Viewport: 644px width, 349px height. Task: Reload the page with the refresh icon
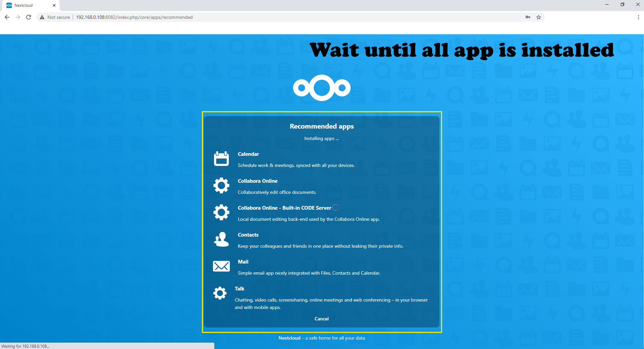click(29, 17)
